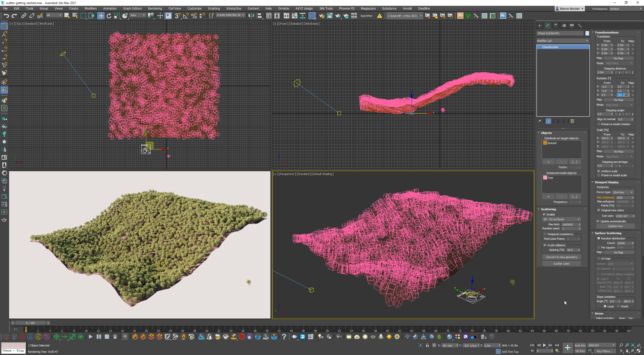Go to the start frame
The width and height of the screenshot is (644, 355).
[x=532, y=345]
